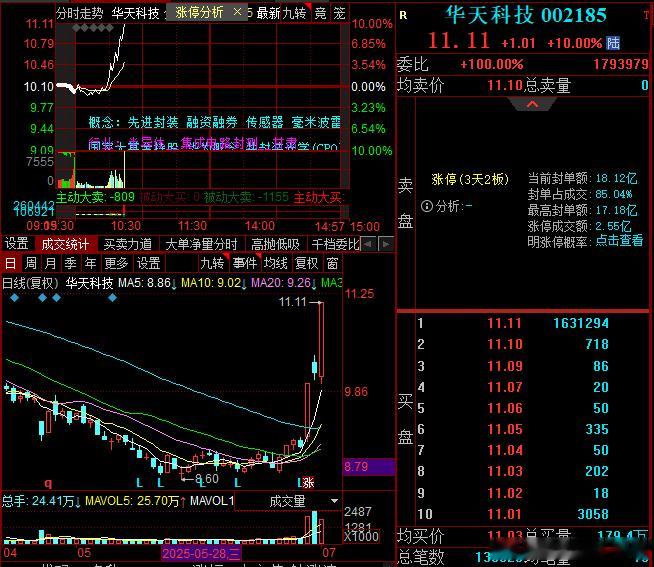Select date label 2025-05-28,三
The image size is (654, 567).
coord(201,553)
